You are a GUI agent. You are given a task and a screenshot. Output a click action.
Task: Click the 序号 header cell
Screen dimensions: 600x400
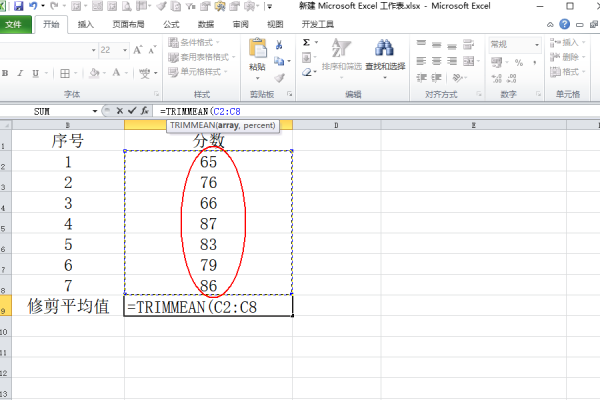[68, 140]
